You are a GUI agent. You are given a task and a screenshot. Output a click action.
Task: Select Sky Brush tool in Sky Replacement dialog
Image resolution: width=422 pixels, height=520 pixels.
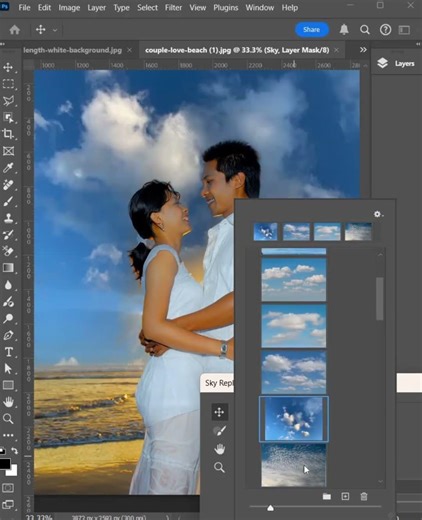(x=219, y=431)
